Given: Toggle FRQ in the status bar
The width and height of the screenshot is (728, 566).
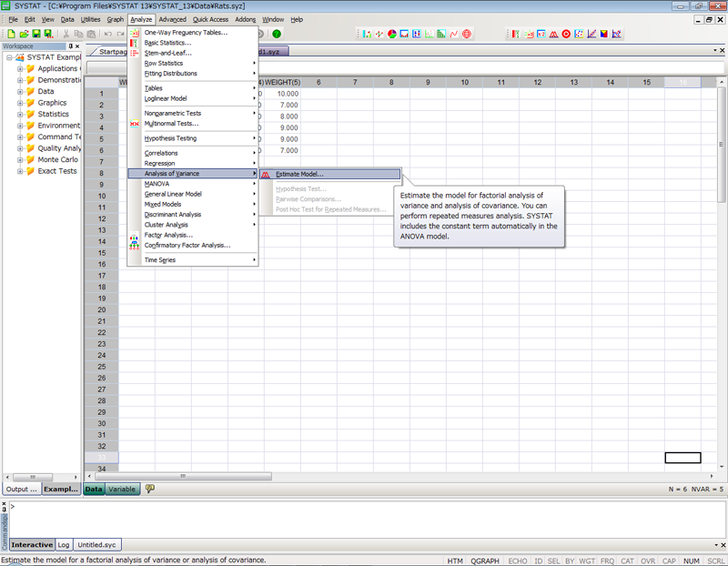Looking at the screenshot, I should point(607,561).
